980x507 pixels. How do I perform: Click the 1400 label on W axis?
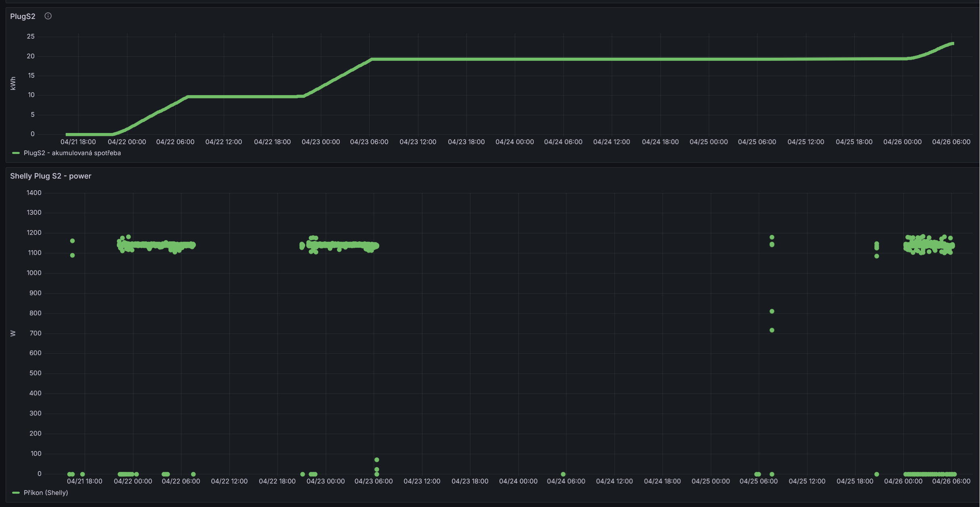[34, 193]
